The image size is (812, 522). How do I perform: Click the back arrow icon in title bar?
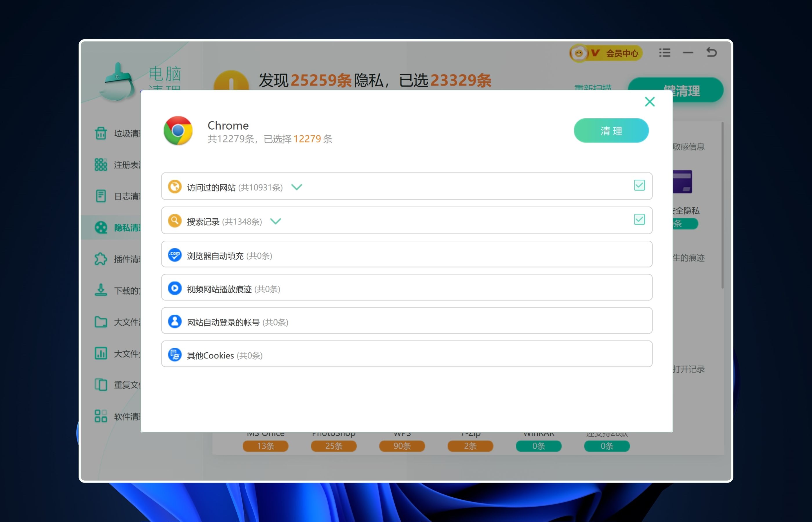point(711,52)
